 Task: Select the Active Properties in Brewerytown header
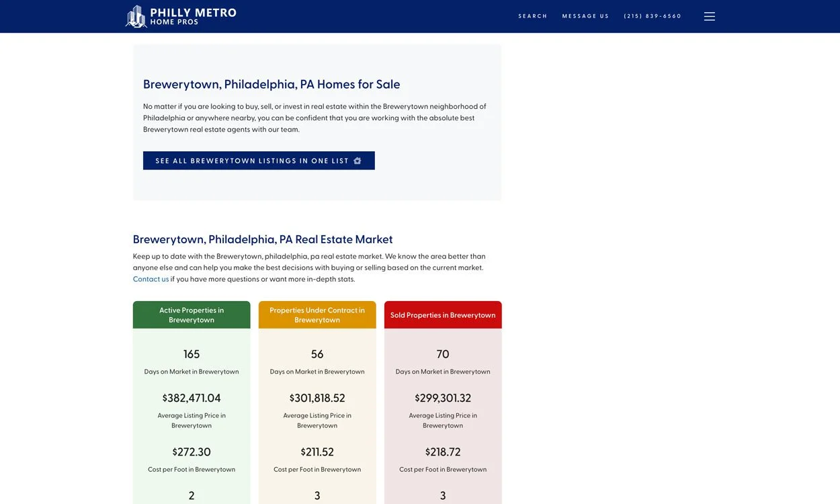pos(192,315)
